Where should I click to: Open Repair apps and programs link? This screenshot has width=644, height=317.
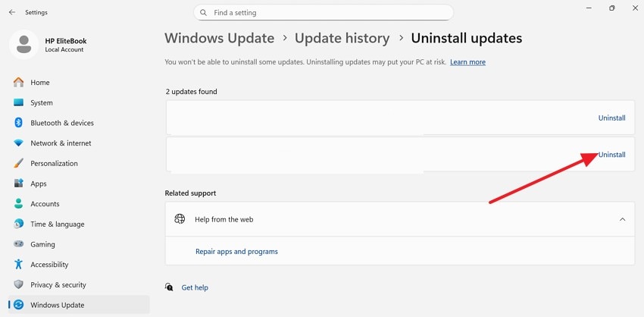[x=236, y=251]
